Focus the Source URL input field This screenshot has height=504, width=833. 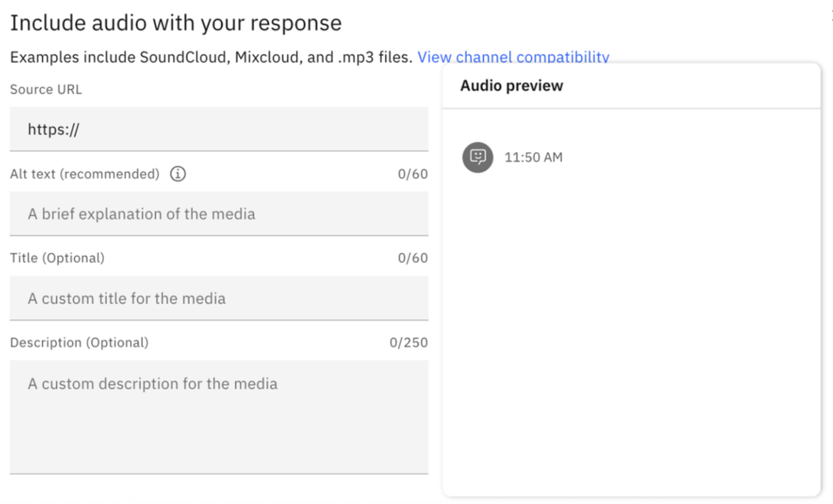click(x=219, y=129)
